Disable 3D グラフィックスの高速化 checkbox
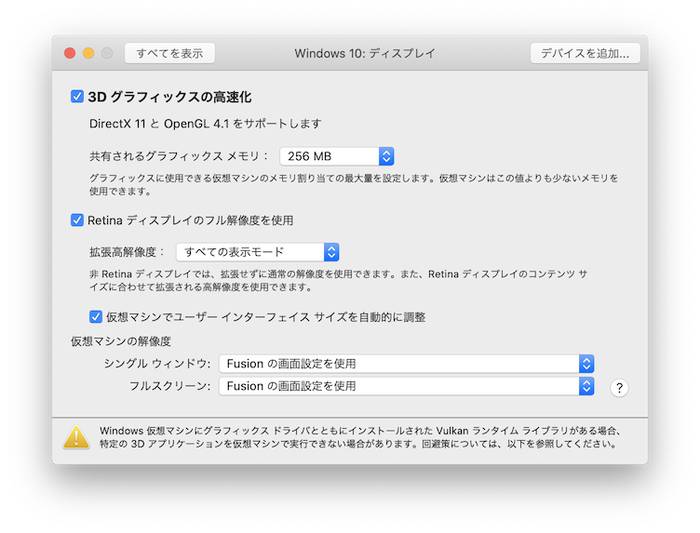This screenshot has height=533, width=700. 77,96
